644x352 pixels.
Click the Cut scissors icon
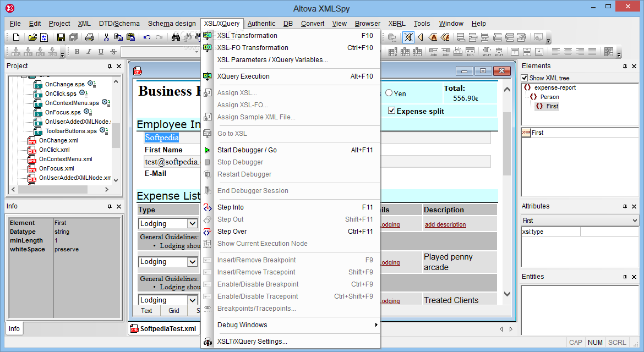click(x=106, y=37)
